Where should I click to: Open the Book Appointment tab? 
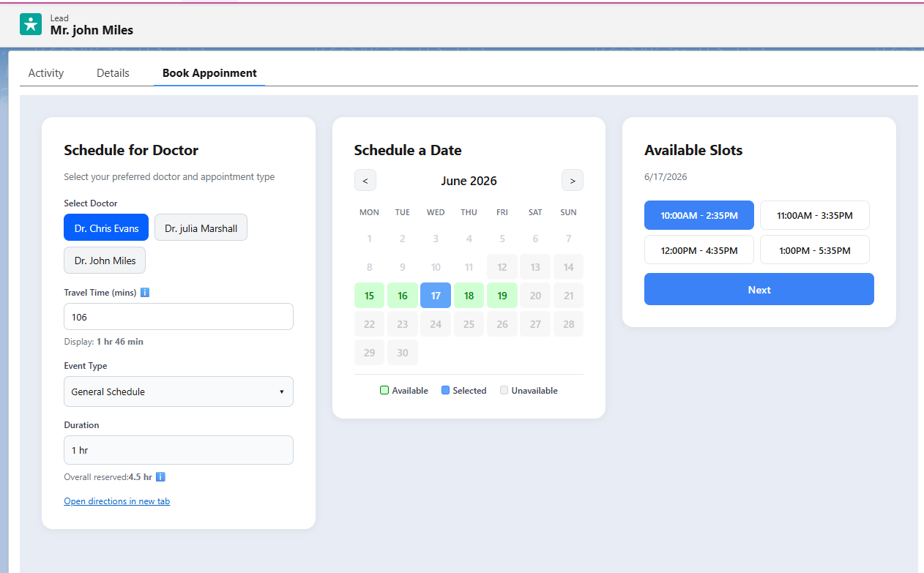(209, 73)
